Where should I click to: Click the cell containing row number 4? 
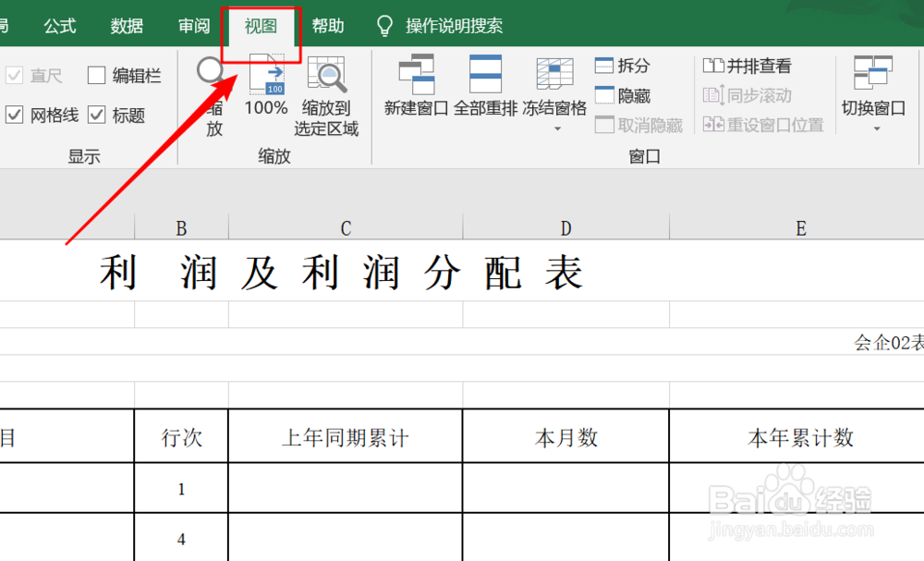pos(181,537)
